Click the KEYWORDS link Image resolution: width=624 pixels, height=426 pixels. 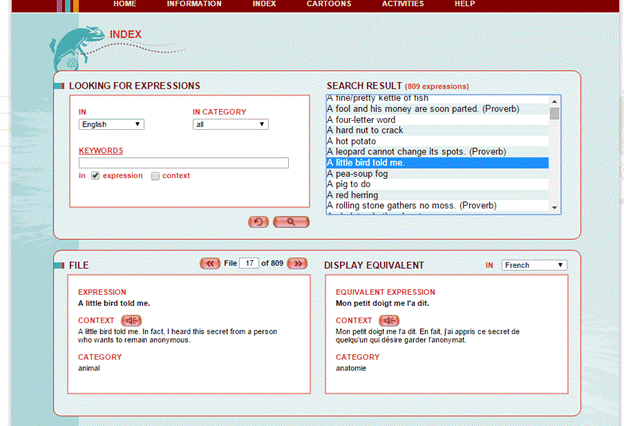tap(101, 150)
